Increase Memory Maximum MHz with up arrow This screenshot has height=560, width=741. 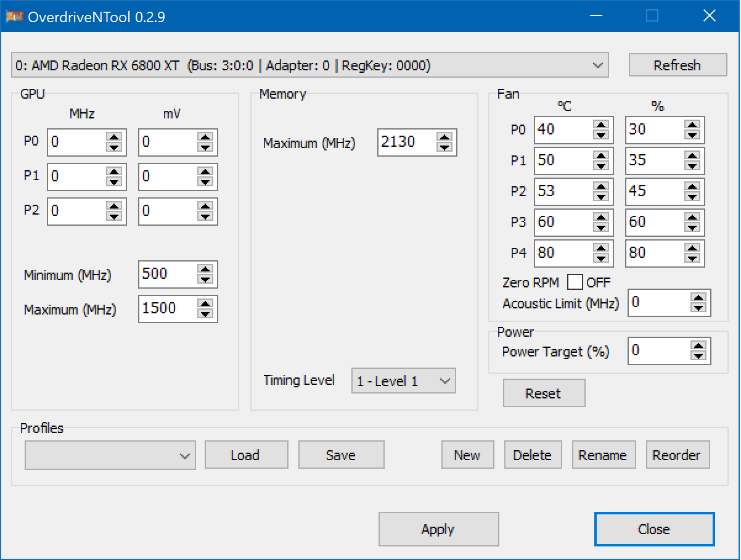click(444, 137)
